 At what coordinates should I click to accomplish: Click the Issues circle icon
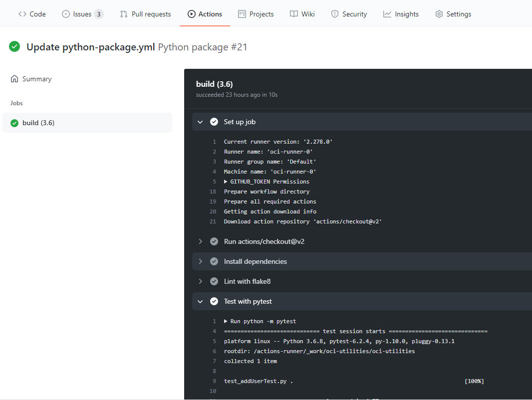66,14
